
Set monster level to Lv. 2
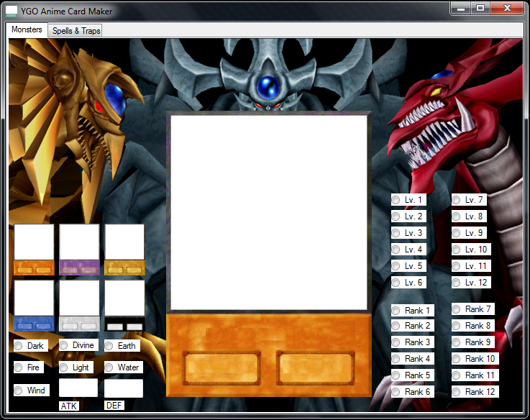pos(408,216)
